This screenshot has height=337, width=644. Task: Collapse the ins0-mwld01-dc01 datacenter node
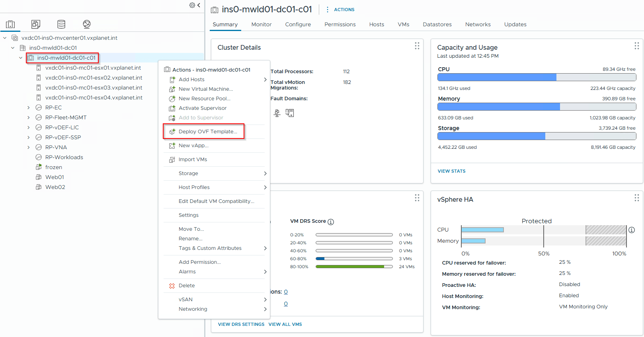point(13,48)
